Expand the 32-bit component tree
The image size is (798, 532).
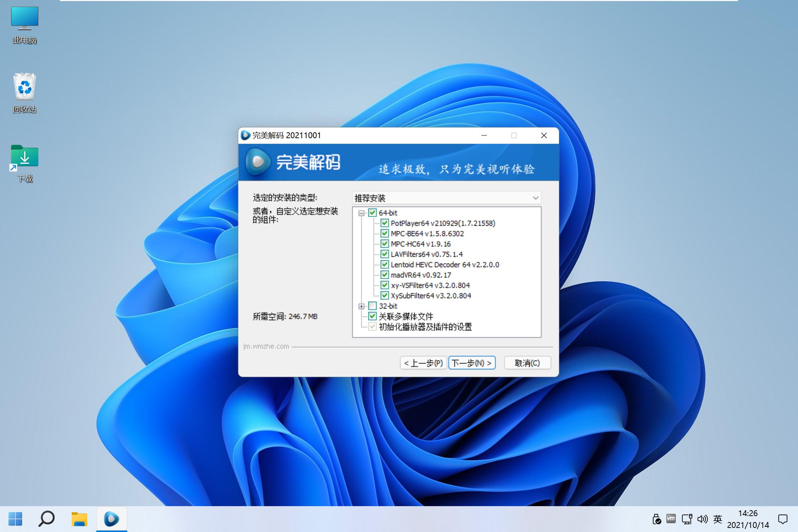click(x=361, y=306)
